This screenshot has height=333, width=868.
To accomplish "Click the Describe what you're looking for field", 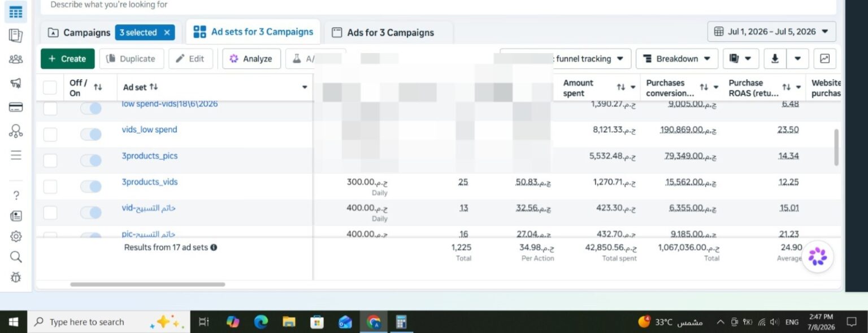I will 438,6.
